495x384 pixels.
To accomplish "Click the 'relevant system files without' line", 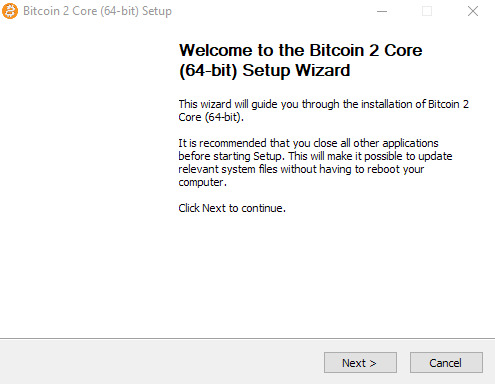I will pyautogui.click(x=301, y=169).
